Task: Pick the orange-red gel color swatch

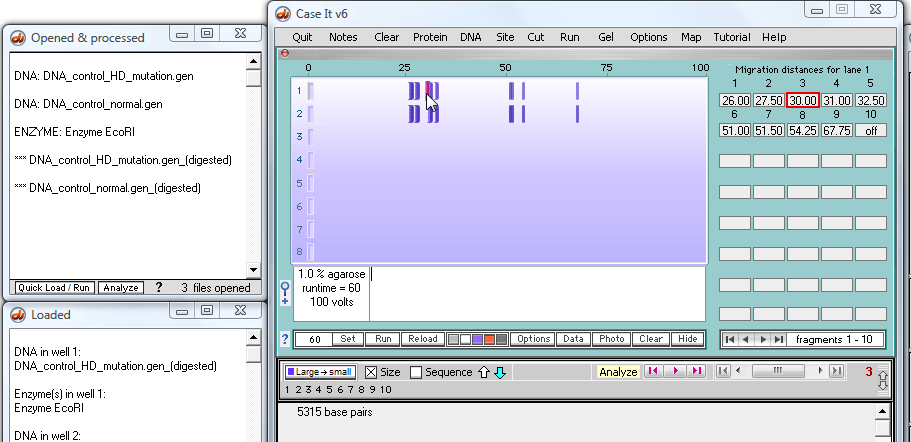Action: [x=490, y=339]
